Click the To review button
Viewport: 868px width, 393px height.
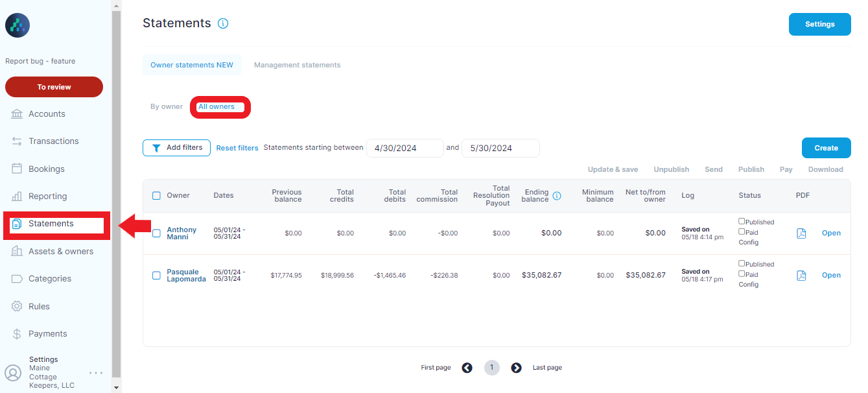[54, 87]
